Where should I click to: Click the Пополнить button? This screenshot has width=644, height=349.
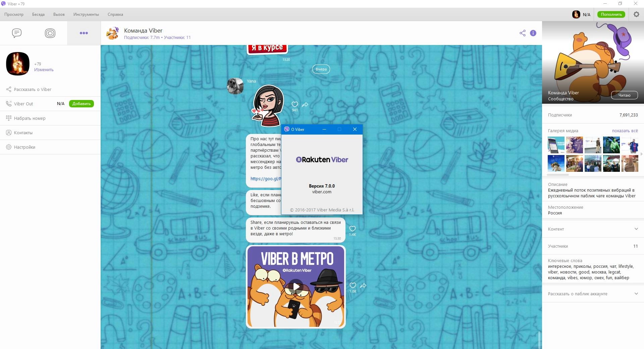pyautogui.click(x=611, y=14)
